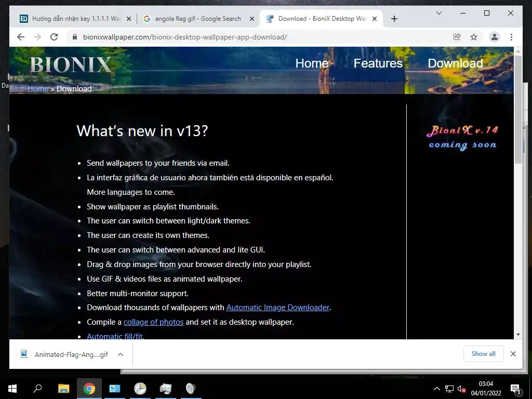Open Chrome profile avatar
This screenshot has width=532, height=399.
pos(495,37)
